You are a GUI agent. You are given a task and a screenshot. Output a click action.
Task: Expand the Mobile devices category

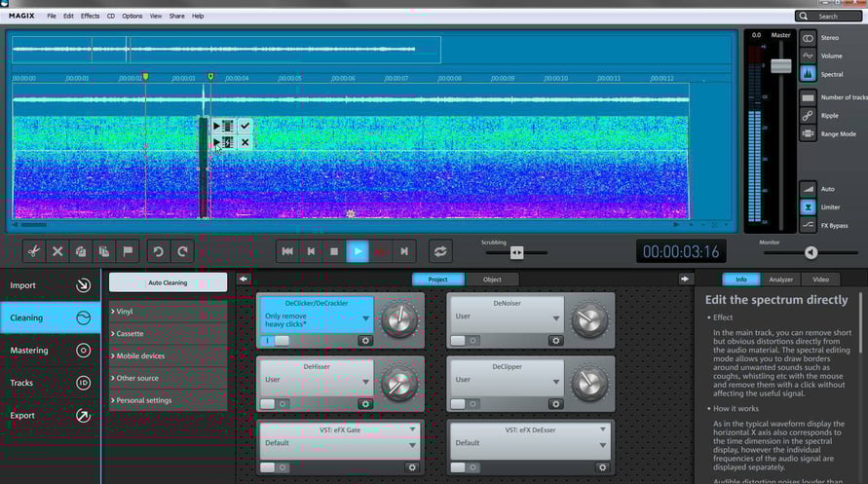pos(168,356)
